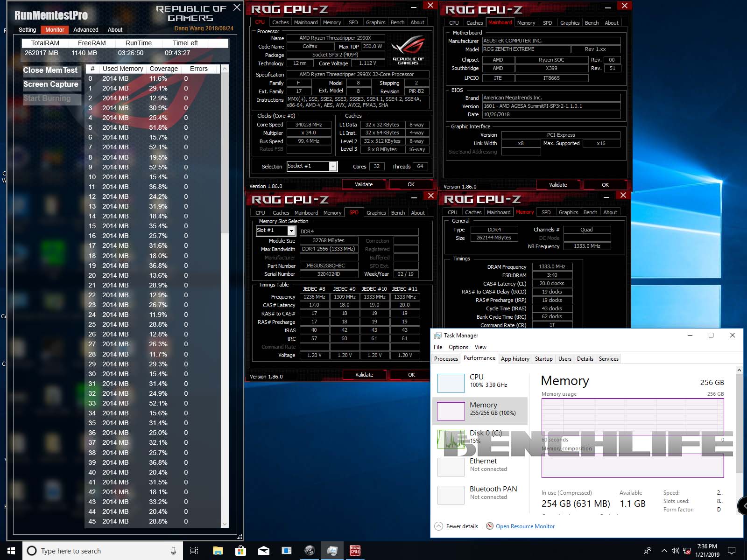
Task: Open the Mail app taskbar icon
Action: pyautogui.click(x=264, y=551)
